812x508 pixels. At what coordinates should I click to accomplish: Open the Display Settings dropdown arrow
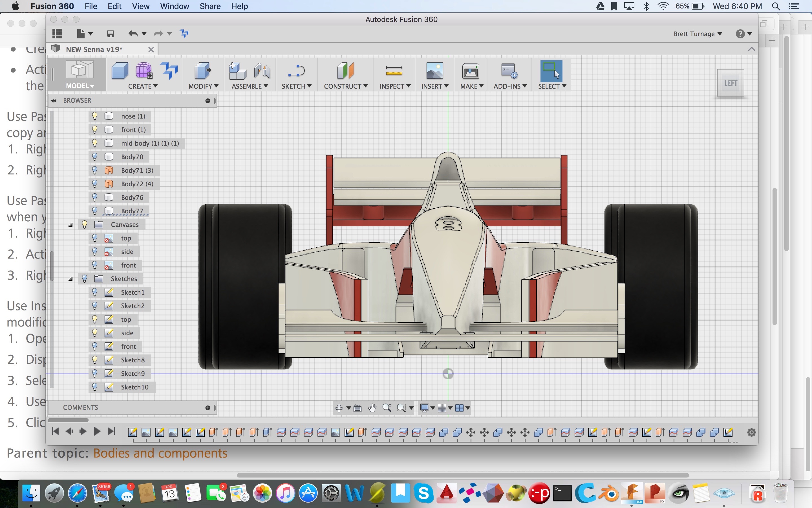(x=433, y=408)
